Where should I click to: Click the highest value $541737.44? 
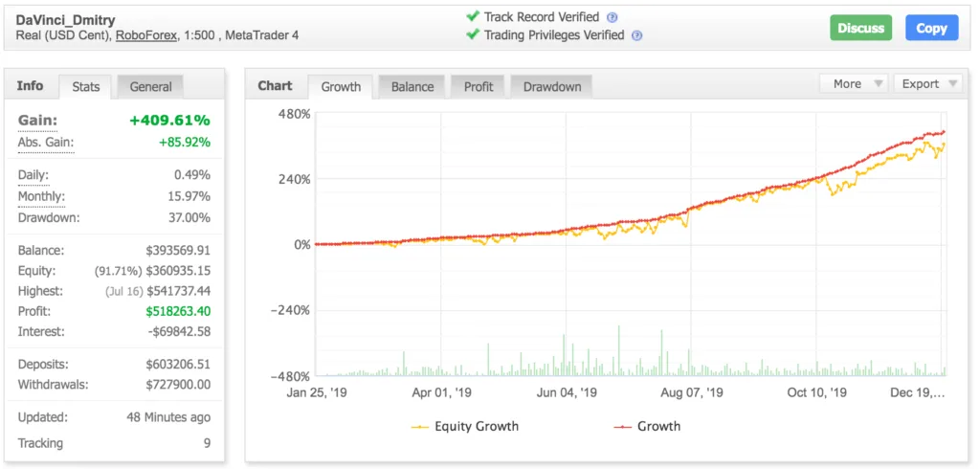[178, 291]
